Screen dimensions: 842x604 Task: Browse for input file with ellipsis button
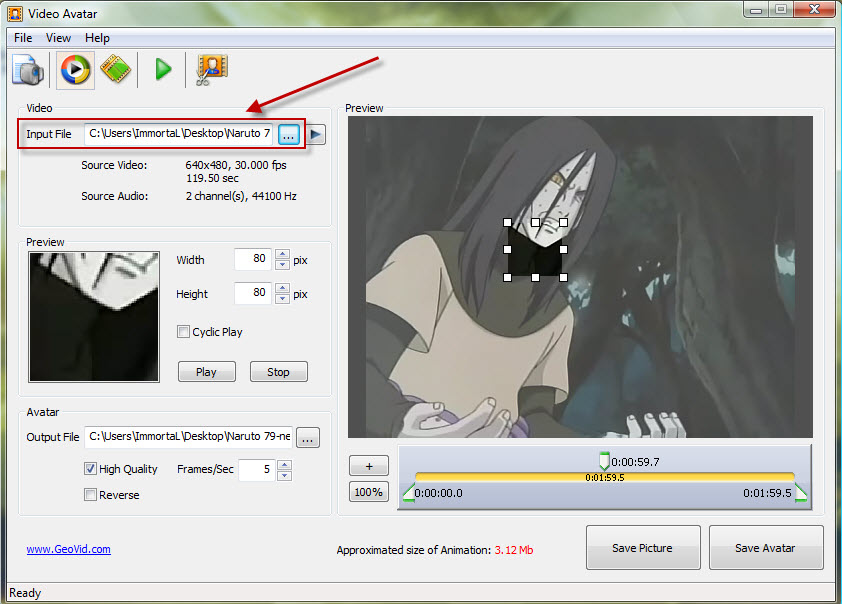coord(289,134)
